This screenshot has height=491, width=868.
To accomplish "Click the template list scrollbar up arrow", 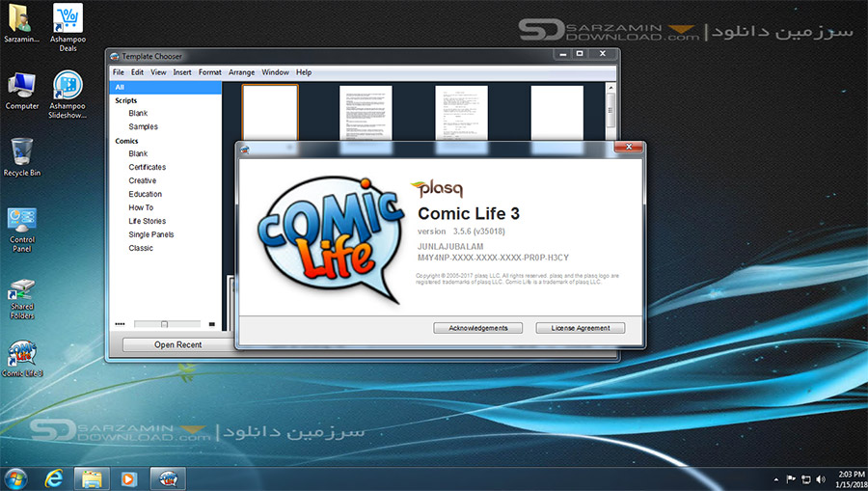I will click(610, 88).
